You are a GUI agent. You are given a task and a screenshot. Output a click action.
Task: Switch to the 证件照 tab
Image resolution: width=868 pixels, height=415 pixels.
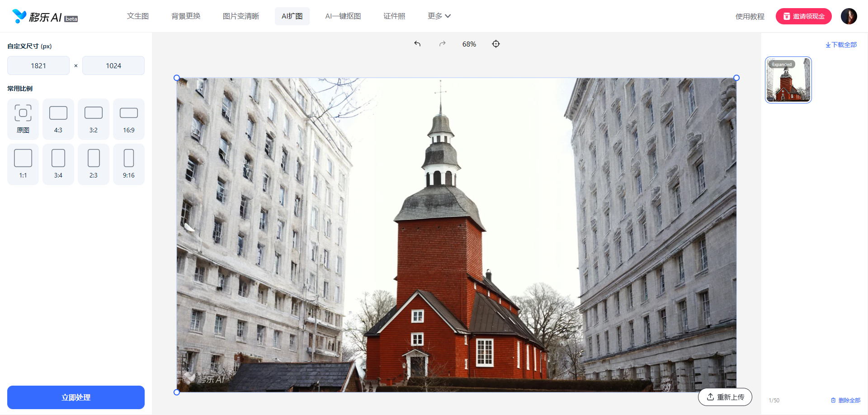tap(394, 16)
